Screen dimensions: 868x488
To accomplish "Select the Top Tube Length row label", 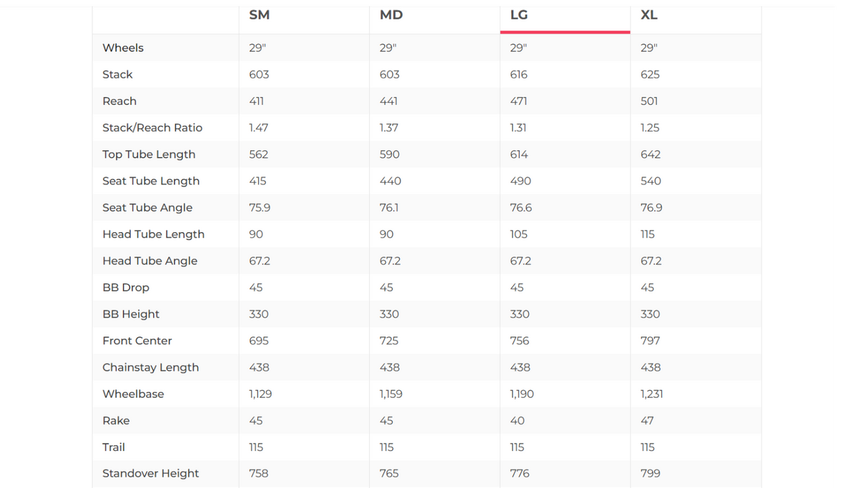I will 149,154.
